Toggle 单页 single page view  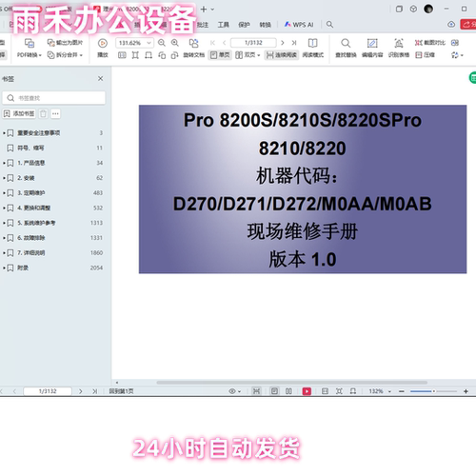point(220,55)
